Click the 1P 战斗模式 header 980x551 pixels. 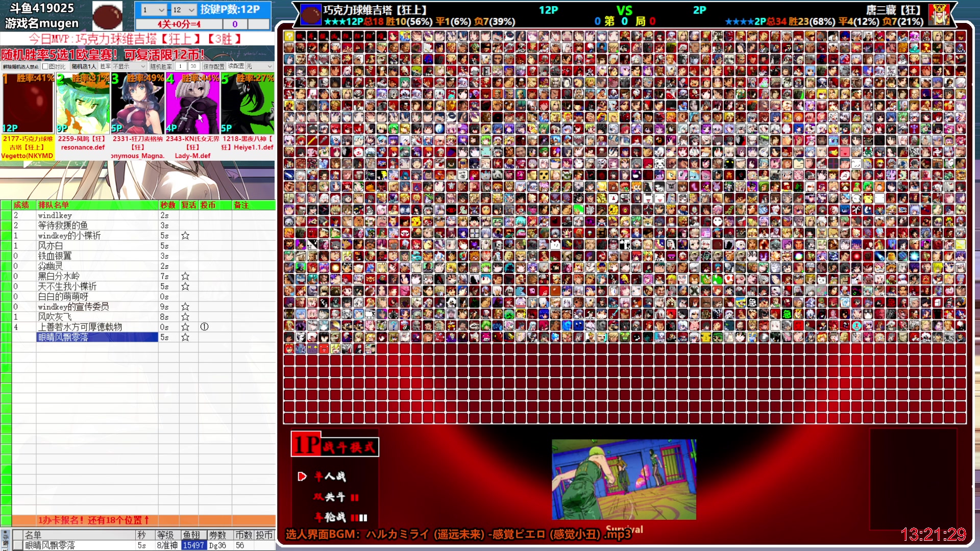[335, 444]
